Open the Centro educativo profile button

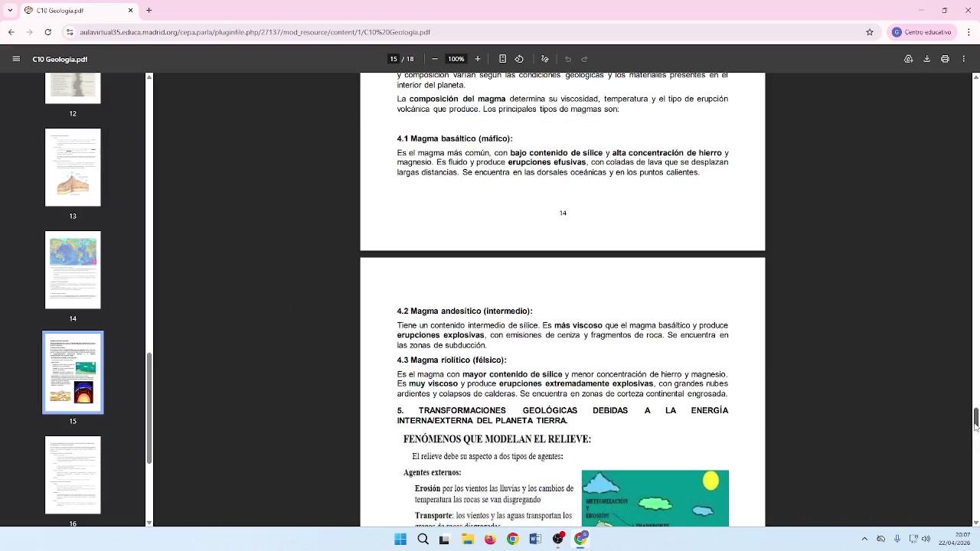click(922, 32)
